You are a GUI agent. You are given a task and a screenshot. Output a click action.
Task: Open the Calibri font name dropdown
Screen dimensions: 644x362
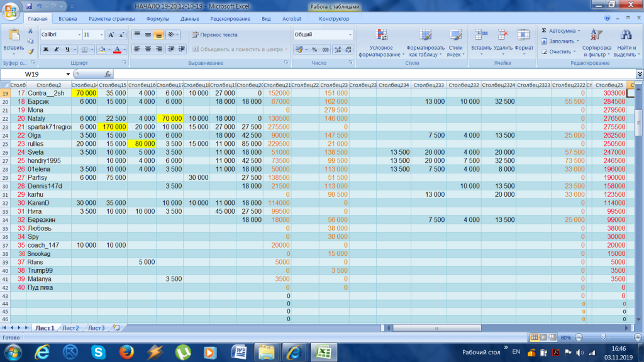(79, 35)
